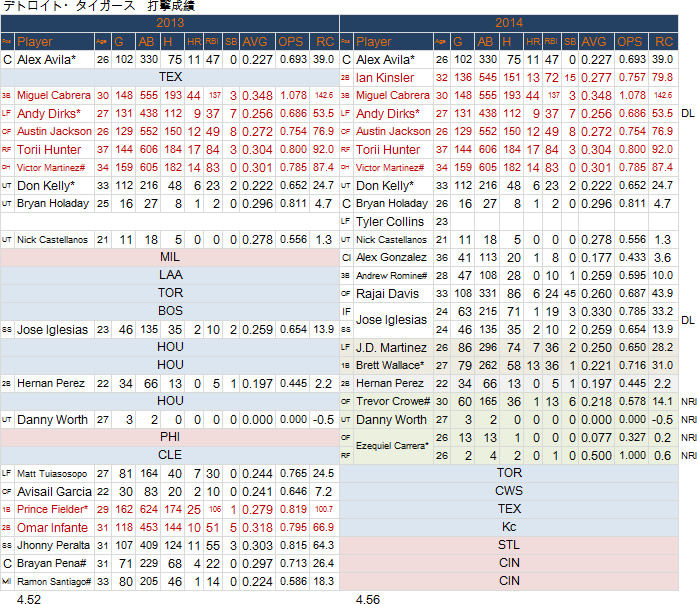Image resolution: width=697 pixels, height=604 pixels.
Task: Click the Player column header under 2013
Action: [x=54, y=42]
